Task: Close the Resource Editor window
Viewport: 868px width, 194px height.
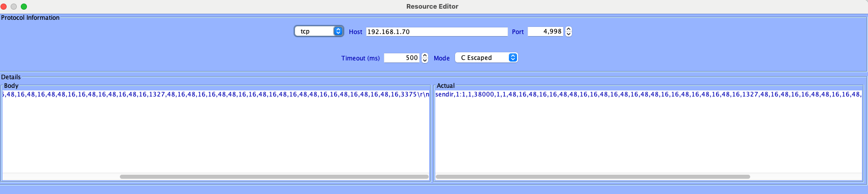Action: (x=4, y=7)
